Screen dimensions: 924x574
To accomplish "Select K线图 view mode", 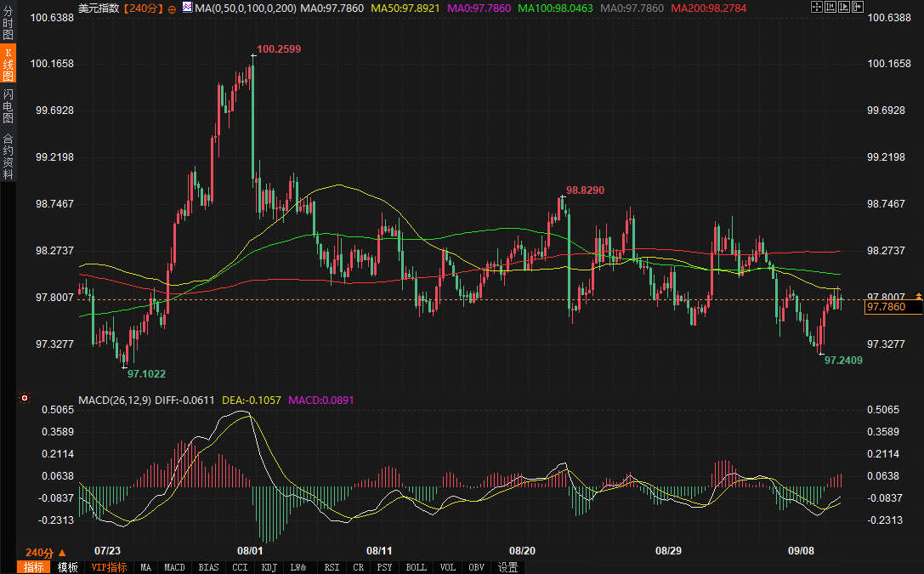I will (x=8, y=65).
